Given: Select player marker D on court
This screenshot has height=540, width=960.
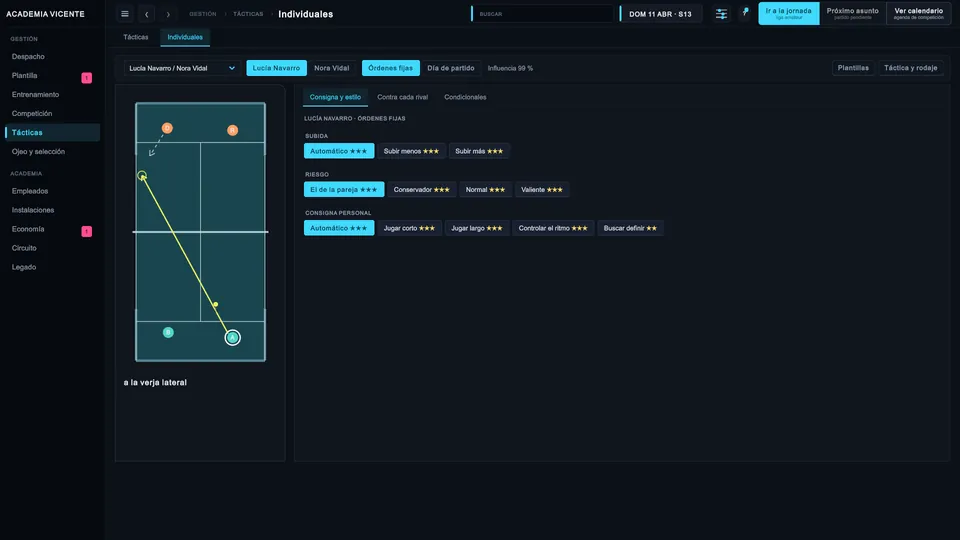Looking at the screenshot, I should [x=167, y=128].
